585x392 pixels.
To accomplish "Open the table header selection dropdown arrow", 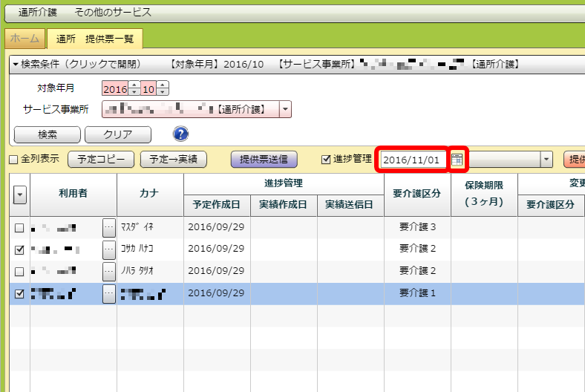I will click(x=19, y=195).
